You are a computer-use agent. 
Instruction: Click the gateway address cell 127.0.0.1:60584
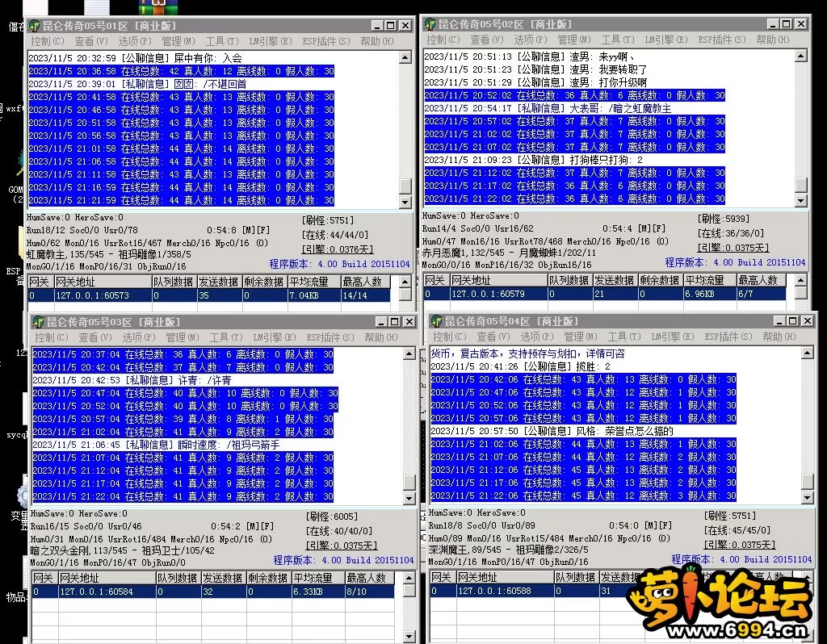coord(107,592)
